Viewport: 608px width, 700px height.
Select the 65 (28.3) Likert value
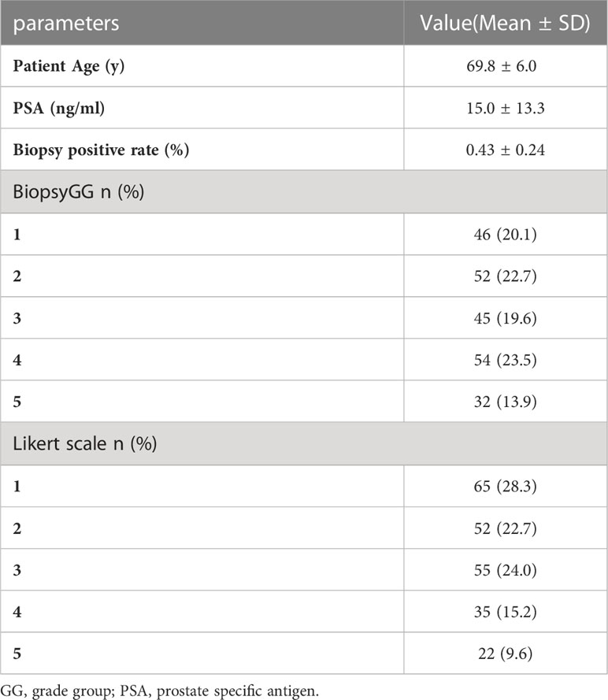(506, 486)
